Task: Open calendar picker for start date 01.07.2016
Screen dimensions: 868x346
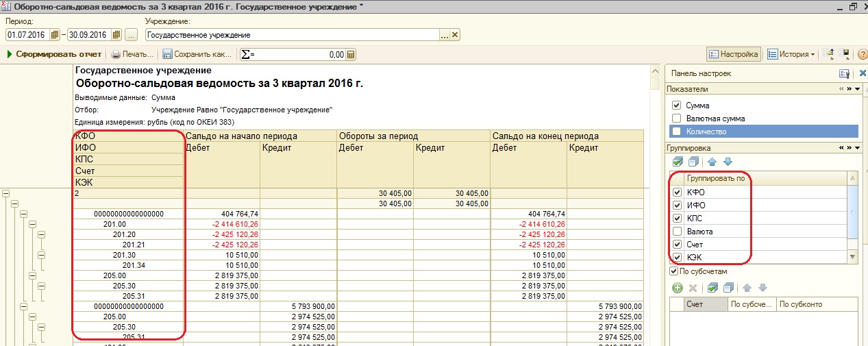Action: (55, 35)
